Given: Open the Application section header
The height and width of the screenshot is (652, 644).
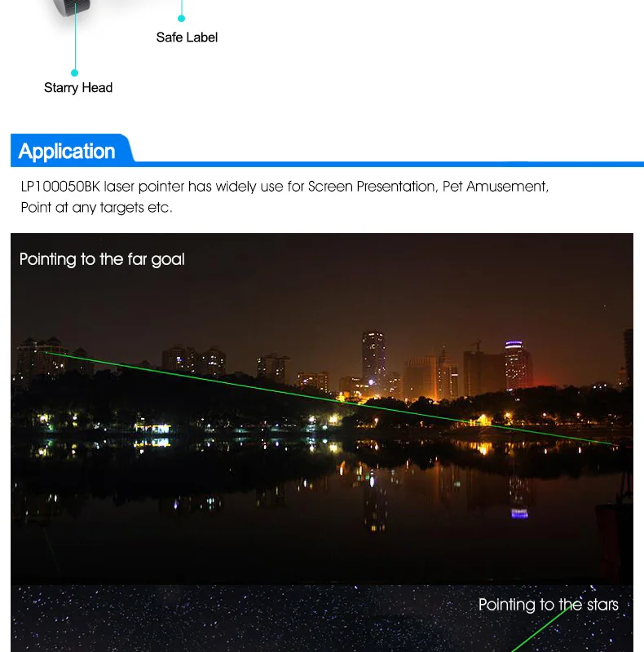Looking at the screenshot, I should 68,151.
